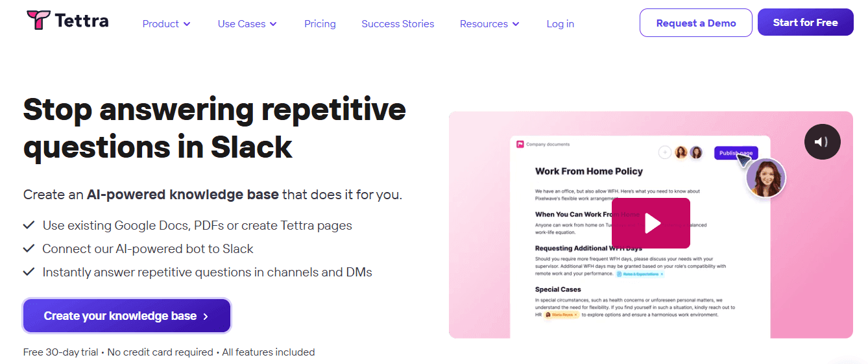Expand the Product dropdown menu
This screenshot has height=364, width=868.
tap(167, 24)
